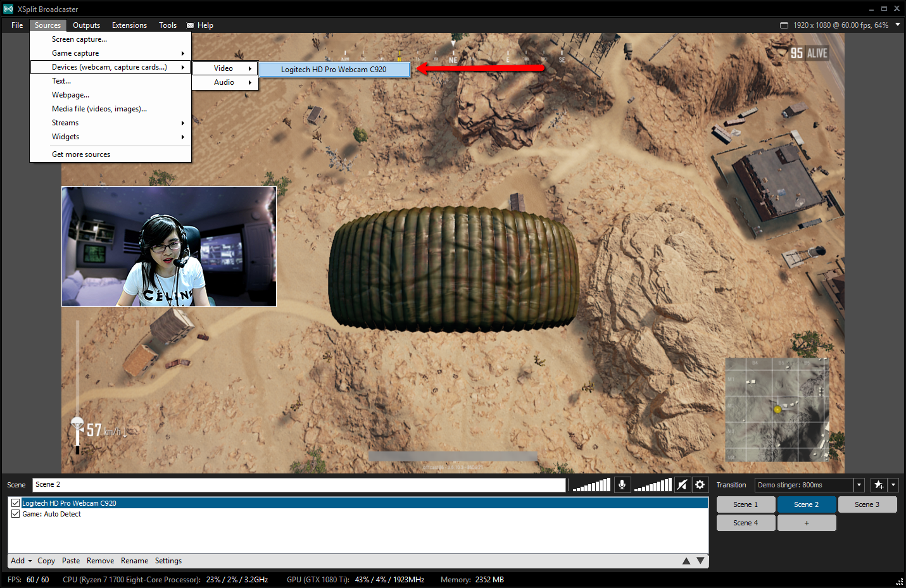906x588 pixels.
Task: Open audio settings gear icon
Action: pyautogui.click(x=700, y=485)
